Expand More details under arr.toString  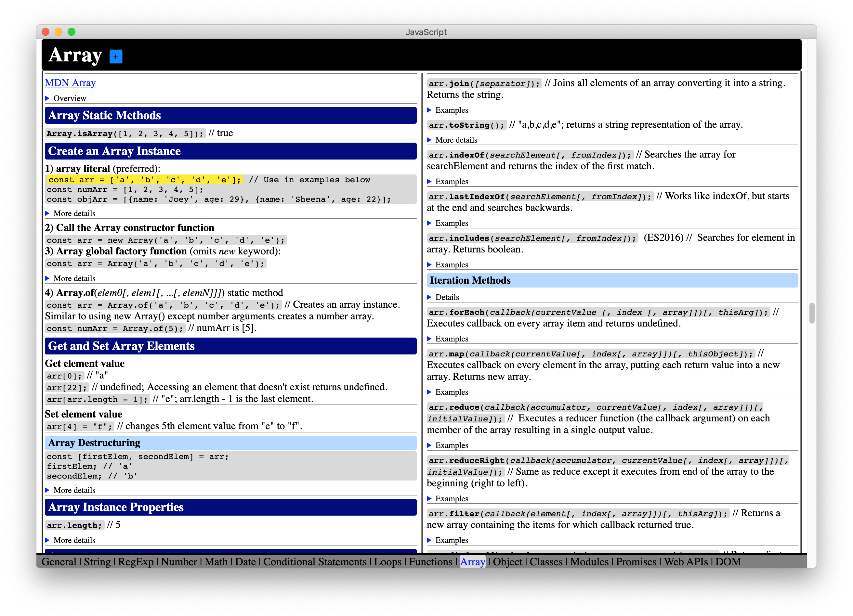point(429,140)
